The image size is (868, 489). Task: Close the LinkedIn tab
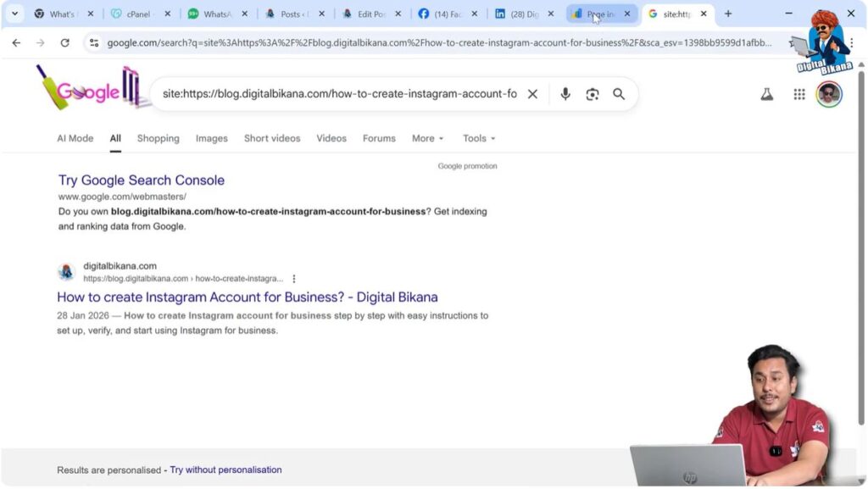tap(551, 14)
